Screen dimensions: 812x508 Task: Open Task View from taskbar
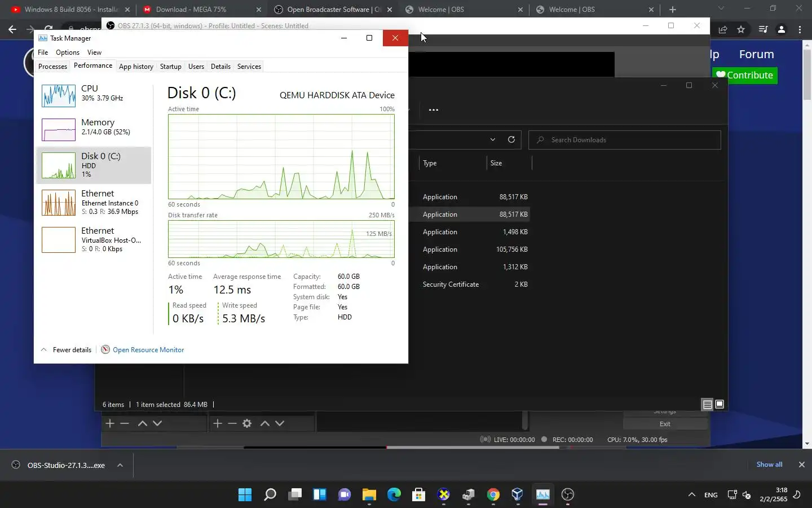pos(295,494)
